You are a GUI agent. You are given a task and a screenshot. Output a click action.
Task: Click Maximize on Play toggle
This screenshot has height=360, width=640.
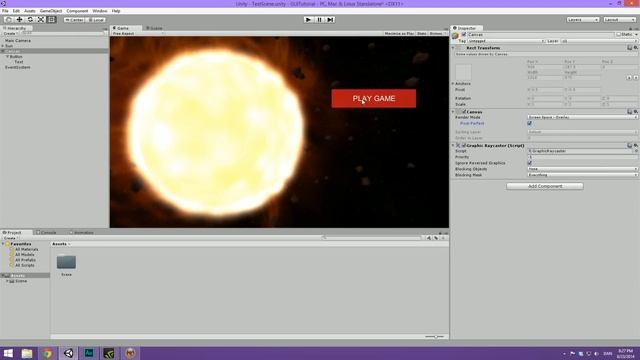[x=399, y=33]
